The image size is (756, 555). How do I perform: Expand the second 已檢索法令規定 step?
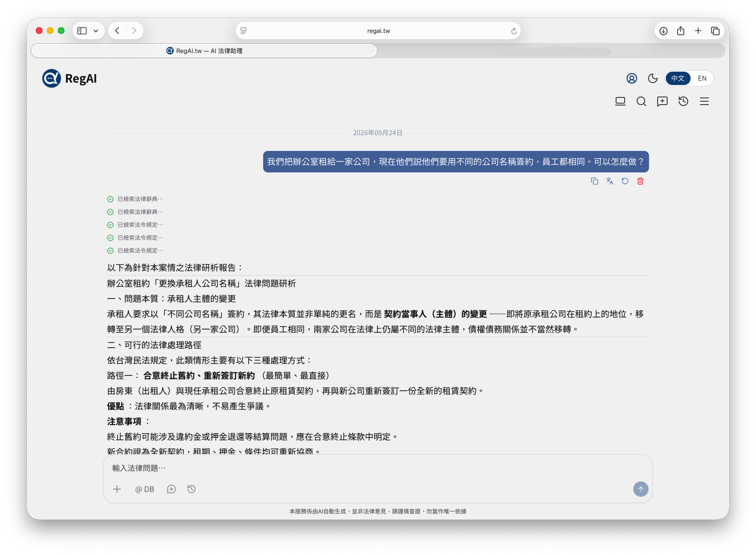[x=135, y=238]
